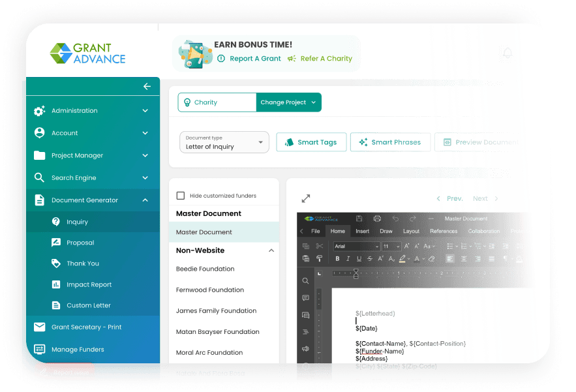Switch to the Home tab

click(338, 231)
